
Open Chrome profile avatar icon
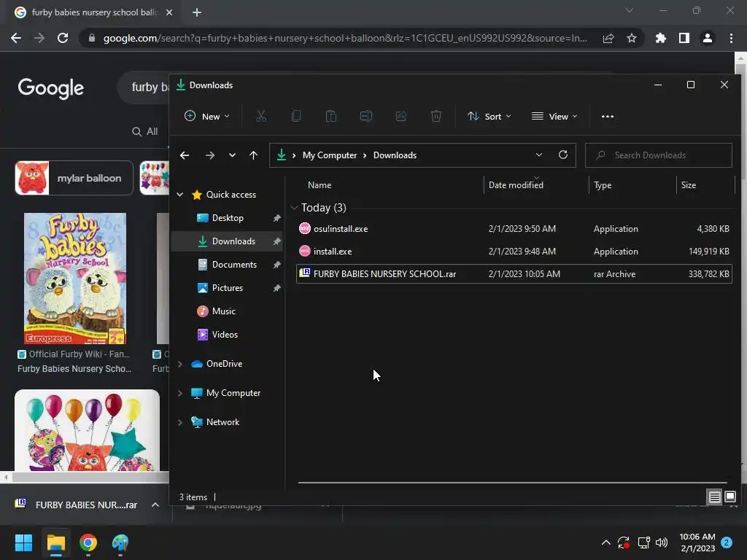coord(708,38)
